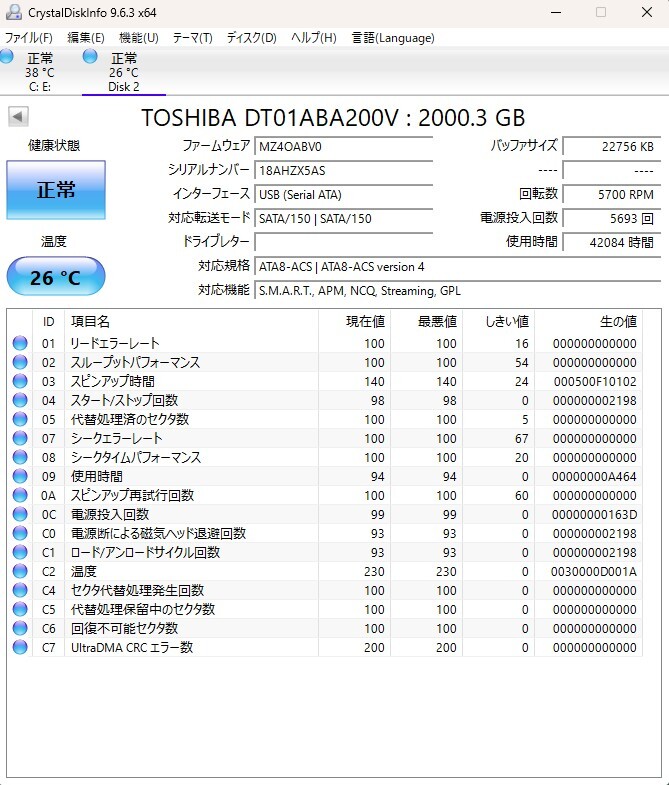Click status orb for スループットパフォーマンス row
The width and height of the screenshot is (669, 785).
point(20,362)
